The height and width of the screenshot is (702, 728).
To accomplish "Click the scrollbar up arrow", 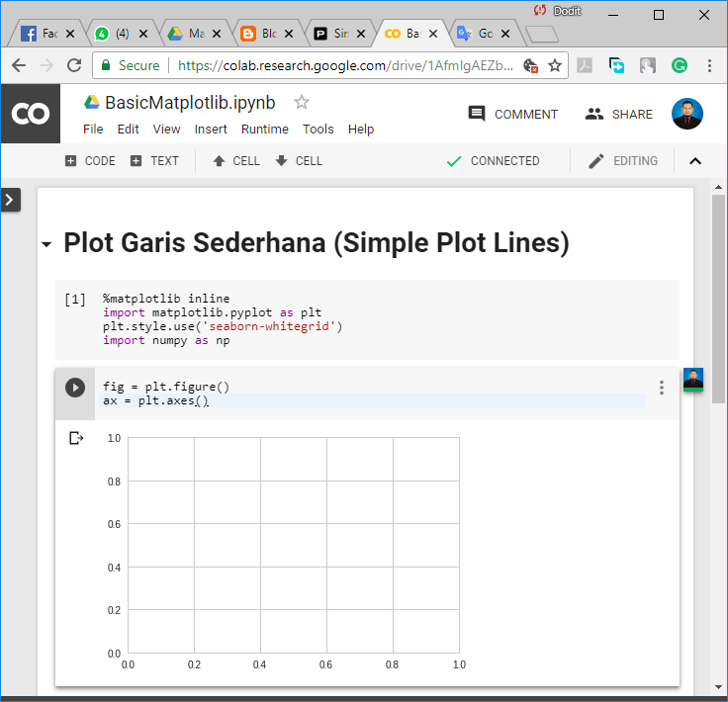I will click(x=719, y=187).
